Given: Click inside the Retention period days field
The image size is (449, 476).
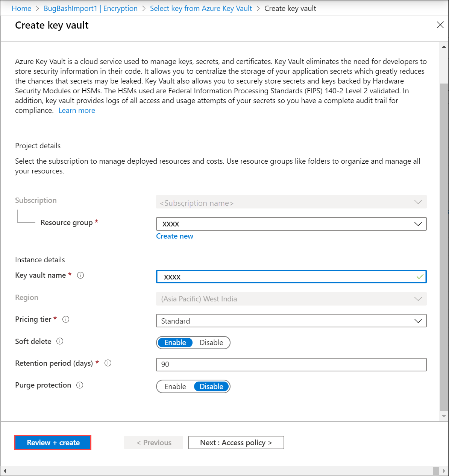Looking at the screenshot, I should [x=263, y=364].
